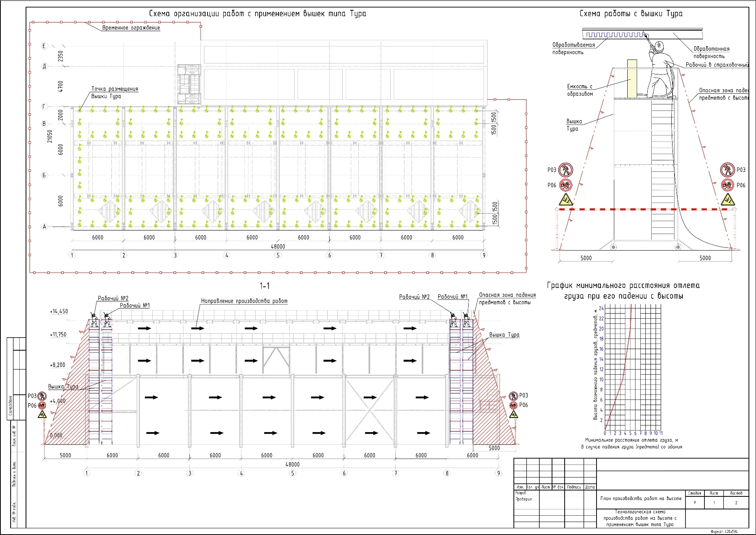Select the yellow primer container on the tower

click(x=632, y=78)
